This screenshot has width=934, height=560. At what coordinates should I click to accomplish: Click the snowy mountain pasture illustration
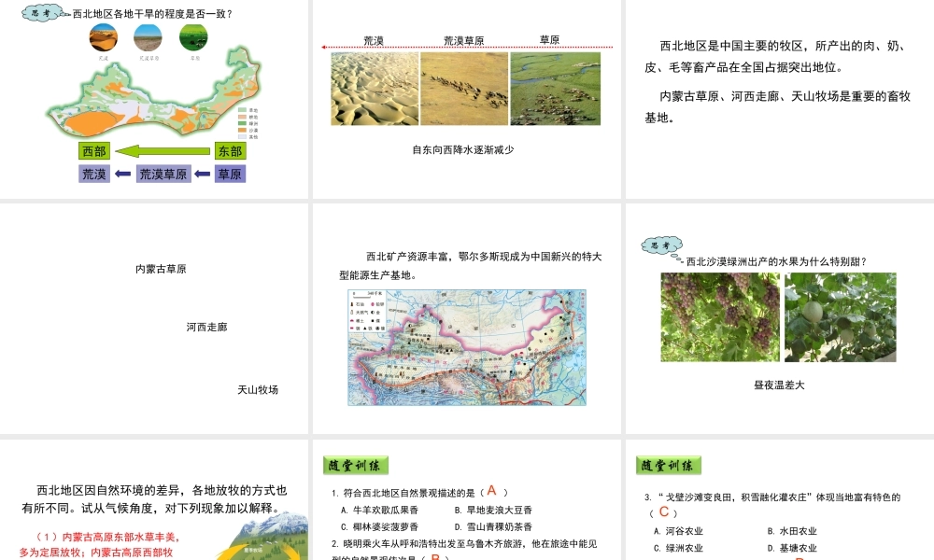[262, 538]
